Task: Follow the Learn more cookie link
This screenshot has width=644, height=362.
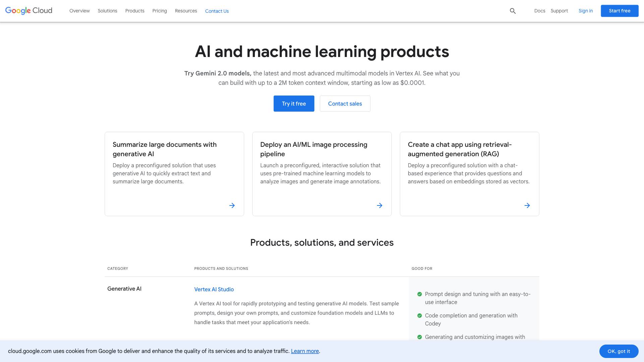Action: (305, 351)
